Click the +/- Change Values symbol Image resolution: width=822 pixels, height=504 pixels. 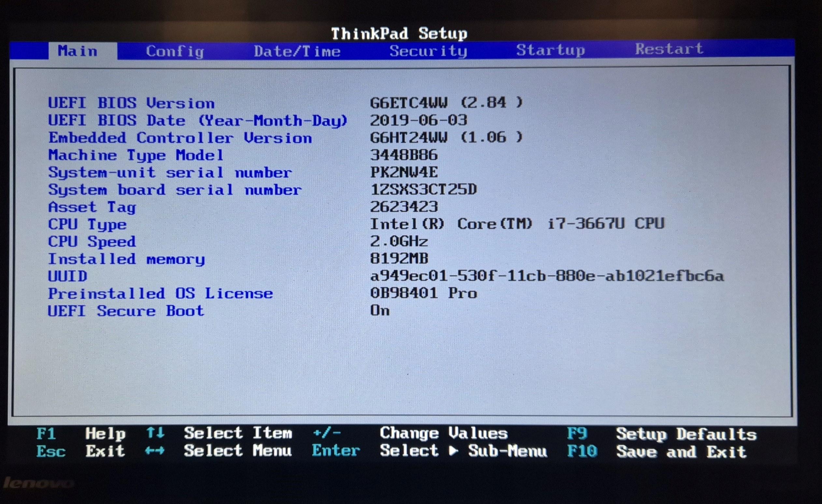click(327, 433)
